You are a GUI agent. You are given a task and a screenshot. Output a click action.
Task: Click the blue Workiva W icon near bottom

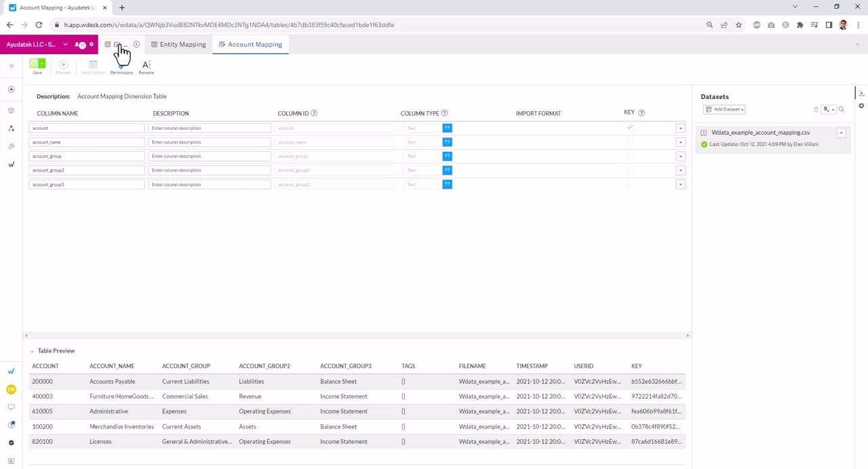click(x=11, y=371)
